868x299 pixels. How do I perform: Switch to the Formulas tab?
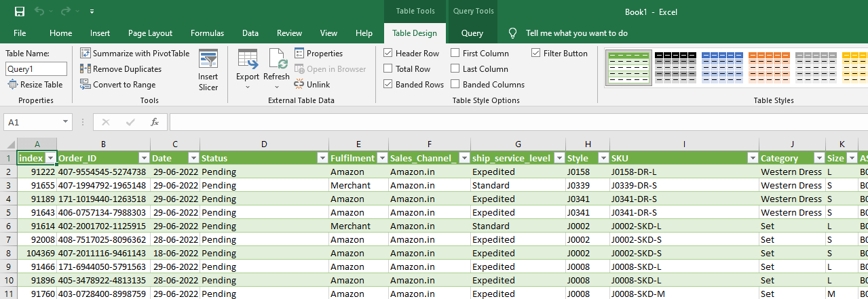[x=207, y=33]
